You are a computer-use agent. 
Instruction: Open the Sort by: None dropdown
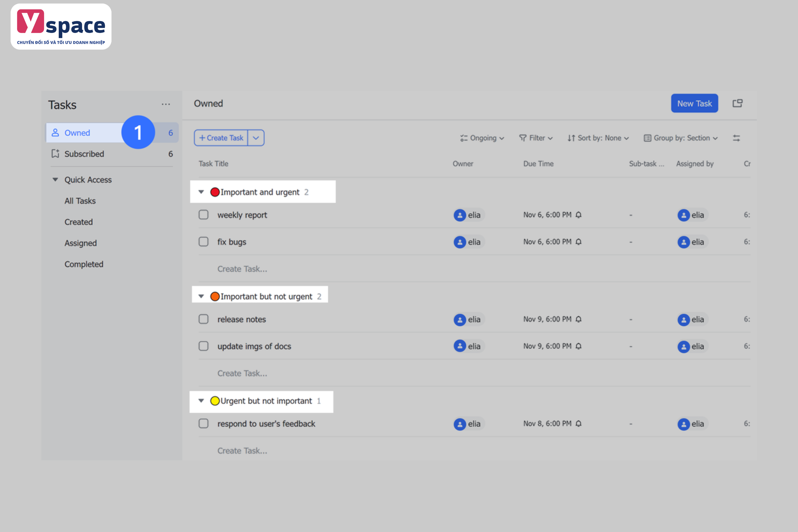pos(598,138)
